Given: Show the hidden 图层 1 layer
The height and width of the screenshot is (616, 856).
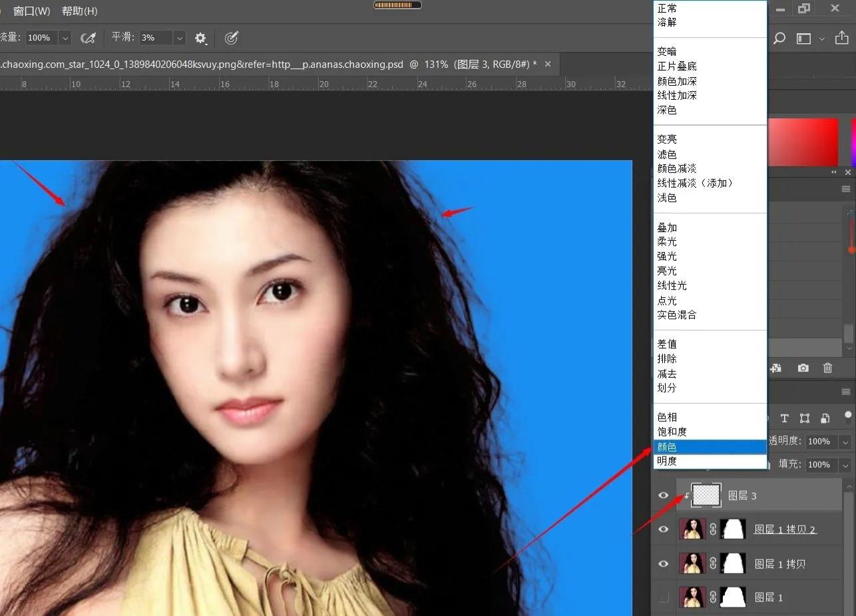Looking at the screenshot, I should click(663, 597).
